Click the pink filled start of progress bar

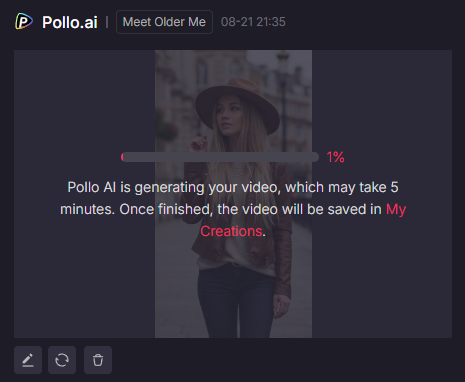point(122,157)
